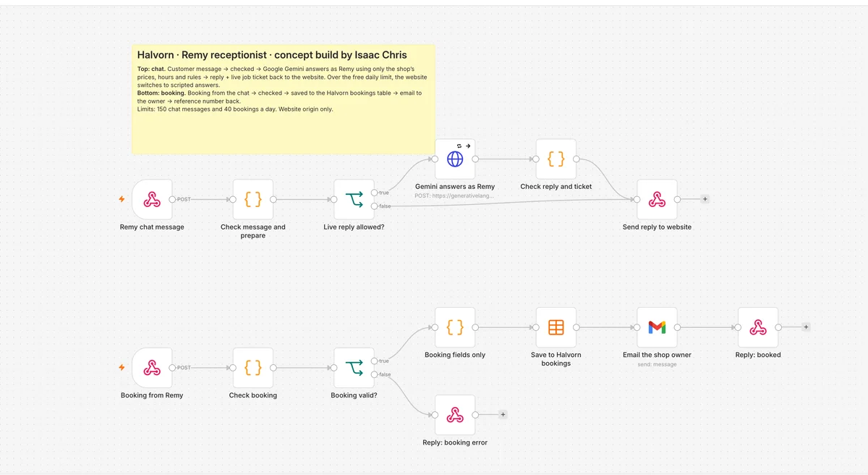Click the trigger bolt beside Remy chat message
868x475 pixels.
[x=122, y=199]
